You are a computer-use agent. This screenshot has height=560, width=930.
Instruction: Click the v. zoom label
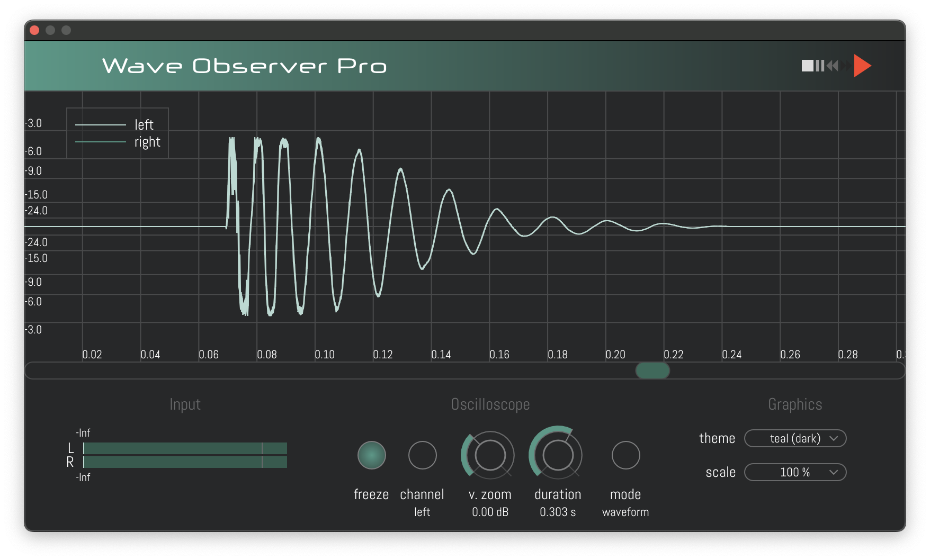(x=490, y=494)
